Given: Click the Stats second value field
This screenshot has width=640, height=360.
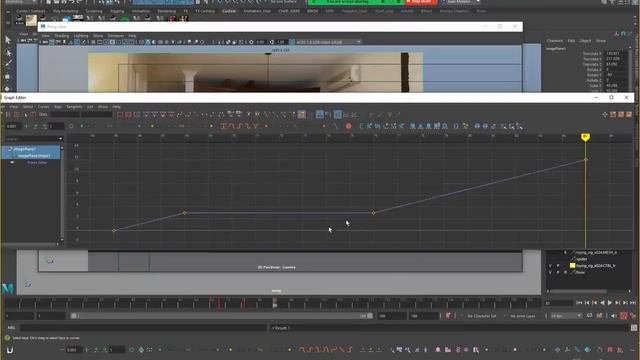Looking at the screenshot, I should tap(97, 115).
